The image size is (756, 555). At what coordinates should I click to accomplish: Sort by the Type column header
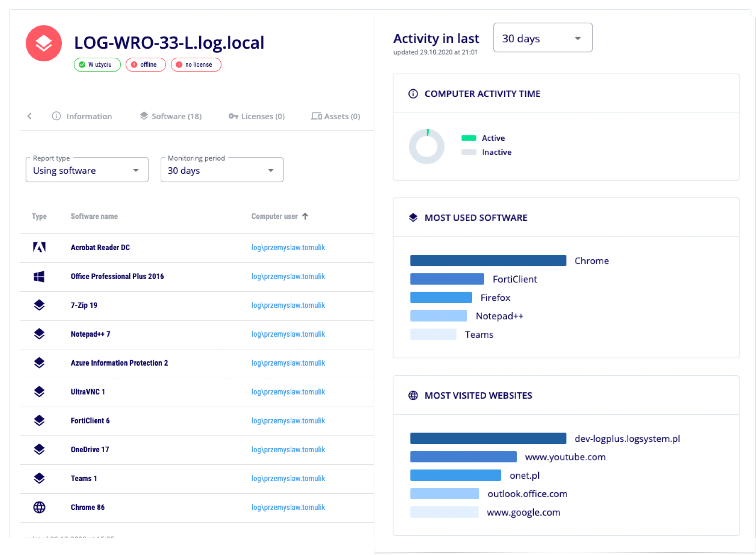point(39,216)
